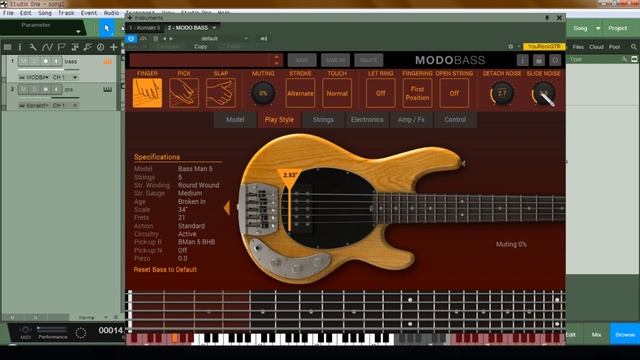
Task: Select the Finger playing style icon
Action: (147, 93)
